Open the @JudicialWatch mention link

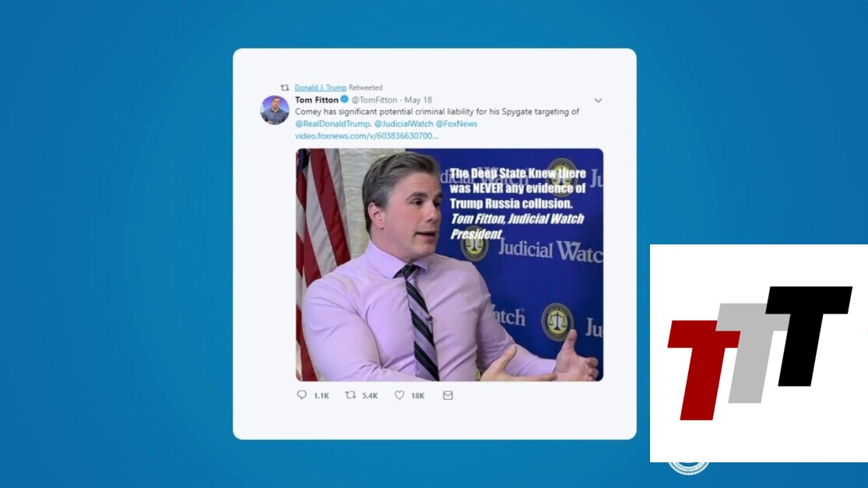pyautogui.click(x=403, y=124)
